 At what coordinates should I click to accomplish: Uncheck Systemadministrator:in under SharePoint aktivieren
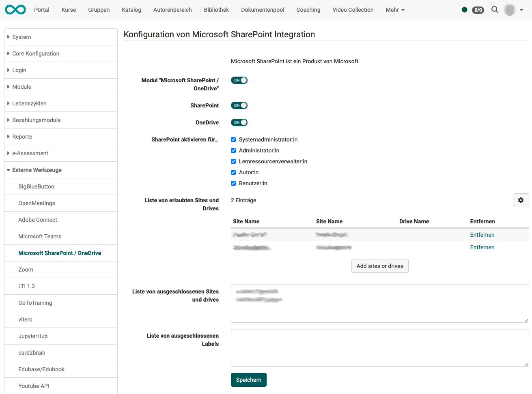tap(233, 139)
